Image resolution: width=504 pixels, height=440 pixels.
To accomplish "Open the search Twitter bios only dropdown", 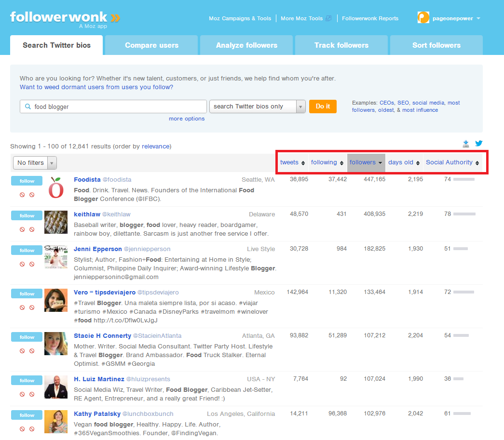I will coord(257,107).
